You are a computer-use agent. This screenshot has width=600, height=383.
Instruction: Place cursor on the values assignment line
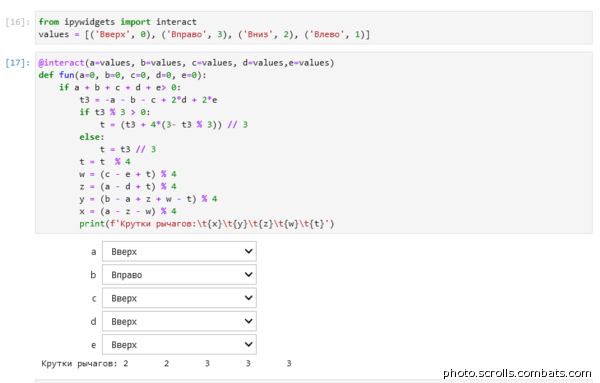(x=204, y=34)
